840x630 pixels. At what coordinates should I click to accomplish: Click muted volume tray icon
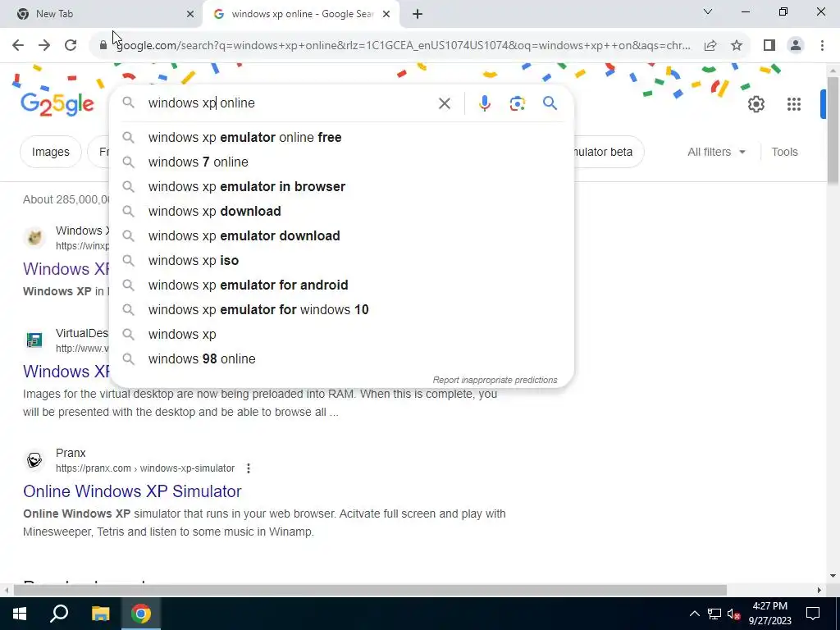pyautogui.click(x=733, y=614)
